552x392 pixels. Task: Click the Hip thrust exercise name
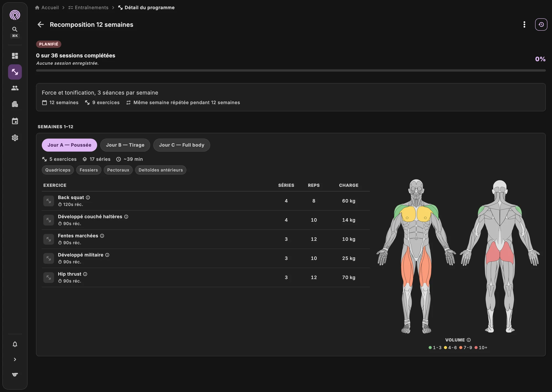coord(70,274)
